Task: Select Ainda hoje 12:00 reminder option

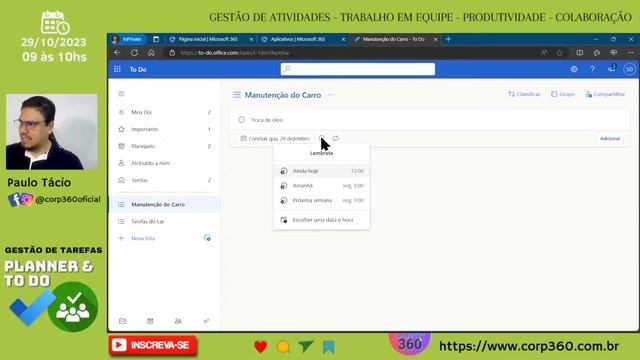Action: click(322, 171)
